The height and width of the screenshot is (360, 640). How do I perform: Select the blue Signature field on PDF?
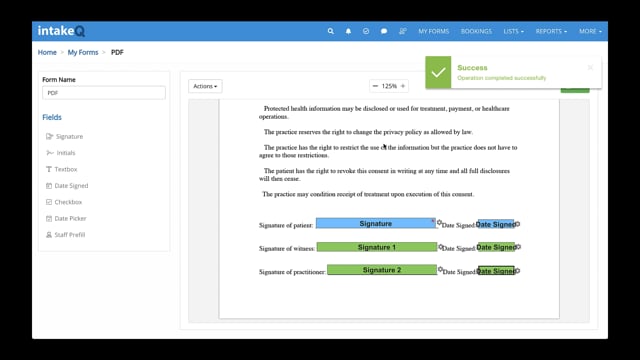coord(376,223)
